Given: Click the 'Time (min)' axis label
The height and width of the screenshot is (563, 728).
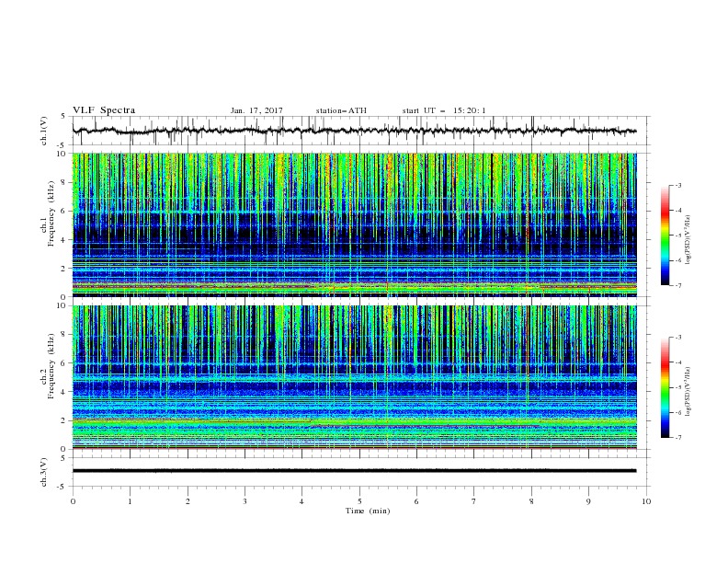Looking at the screenshot, I should pos(368,511).
